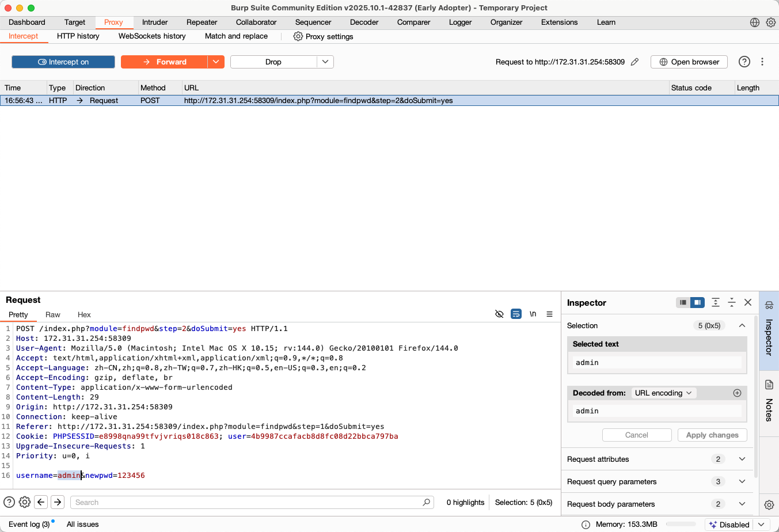
Task: Close the Inspector panel with X icon
Action: [x=748, y=302]
